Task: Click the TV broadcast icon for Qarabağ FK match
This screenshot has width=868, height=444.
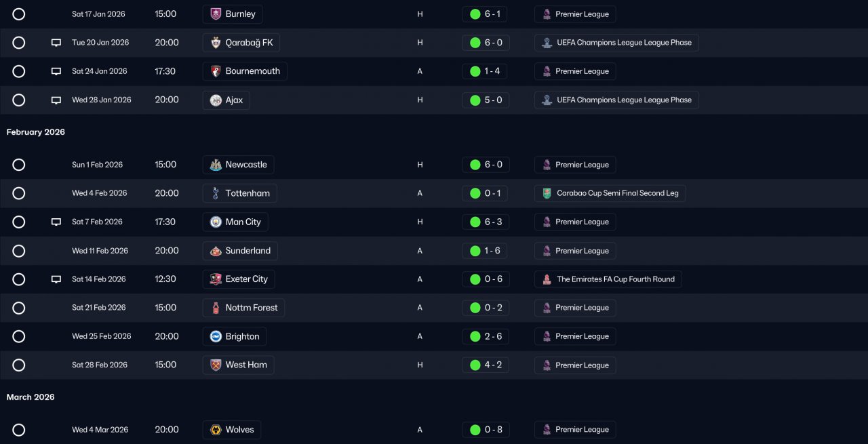Action: pos(56,43)
